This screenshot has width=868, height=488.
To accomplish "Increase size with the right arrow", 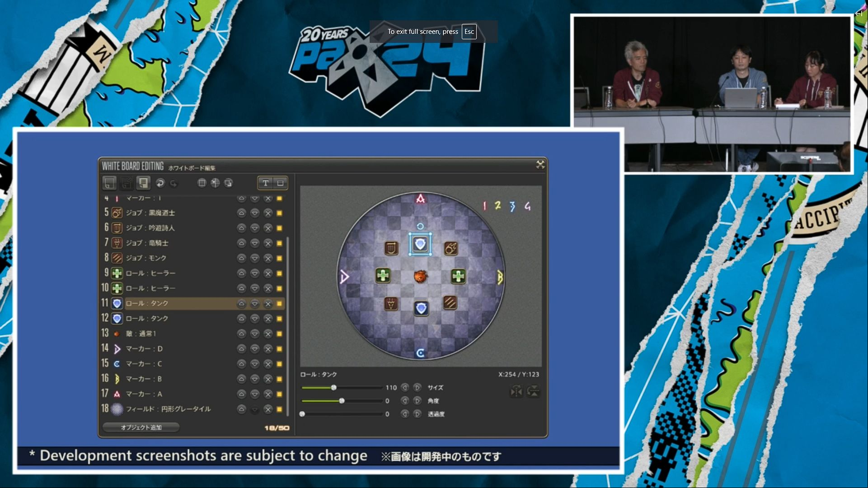I will (418, 387).
